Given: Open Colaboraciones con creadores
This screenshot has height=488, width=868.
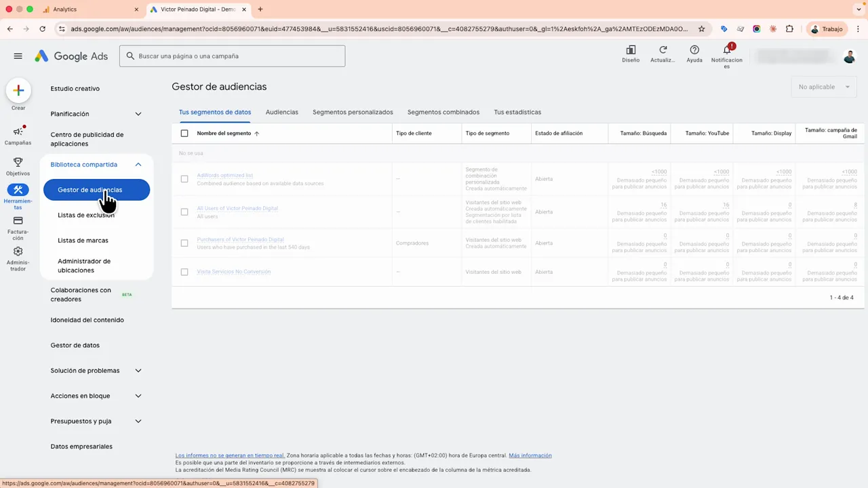Looking at the screenshot, I should [81, 295].
